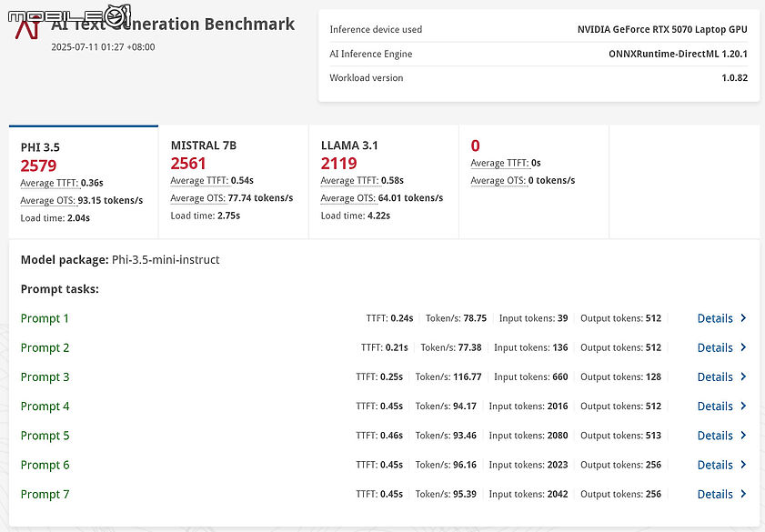The width and height of the screenshot is (765, 532).
Task: Click Prompt 1 'TTFT: 0.24s' value
Action: (x=390, y=318)
